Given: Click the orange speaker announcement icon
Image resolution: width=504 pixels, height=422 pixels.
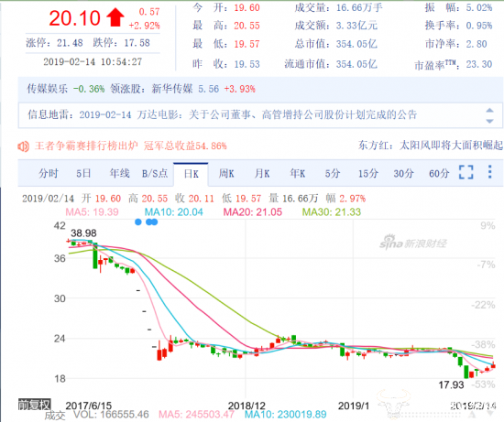Looking at the screenshot, I should coord(23,146).
